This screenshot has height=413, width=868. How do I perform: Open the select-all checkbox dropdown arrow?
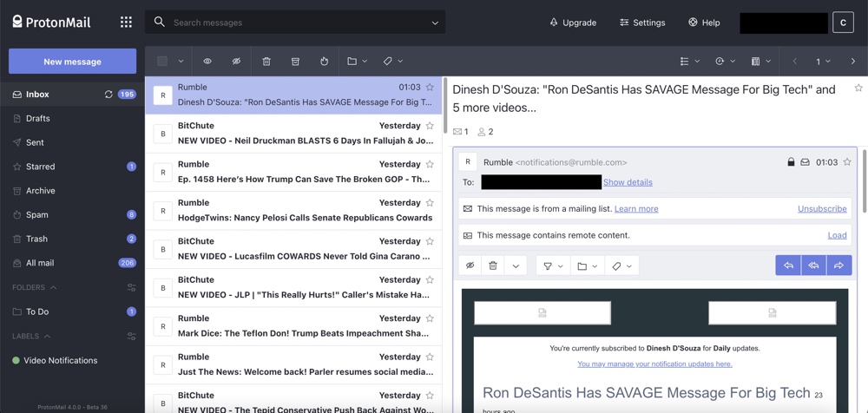click(x=181, y=62)
